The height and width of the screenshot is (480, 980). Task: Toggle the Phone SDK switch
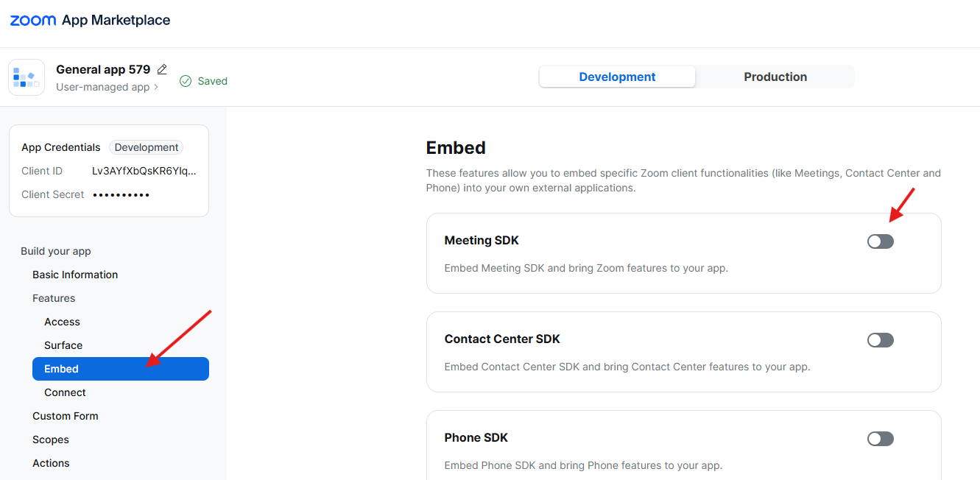coord(880,439)
